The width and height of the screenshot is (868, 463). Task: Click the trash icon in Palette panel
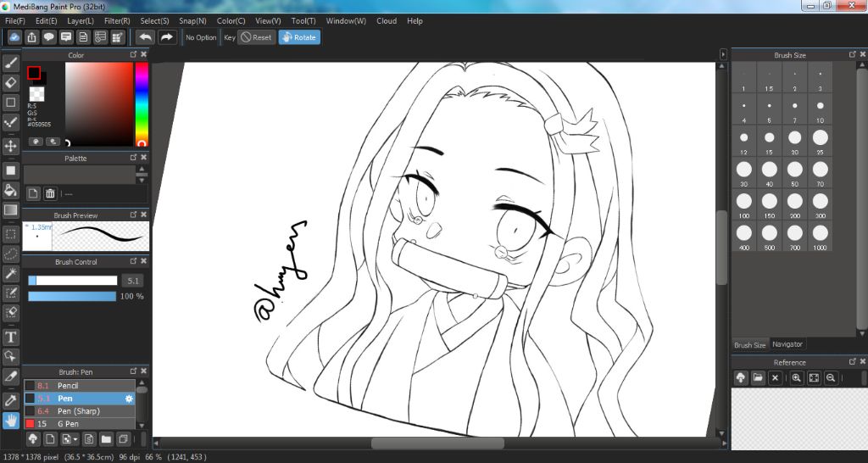pos(50,193)
